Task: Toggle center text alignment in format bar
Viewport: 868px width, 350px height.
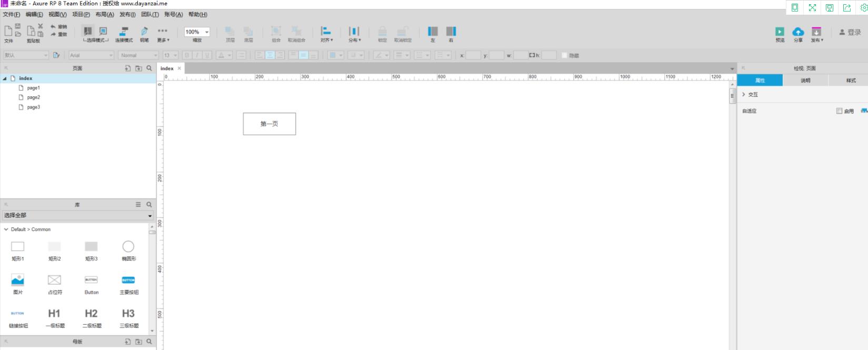Action: tap(270, 55)
